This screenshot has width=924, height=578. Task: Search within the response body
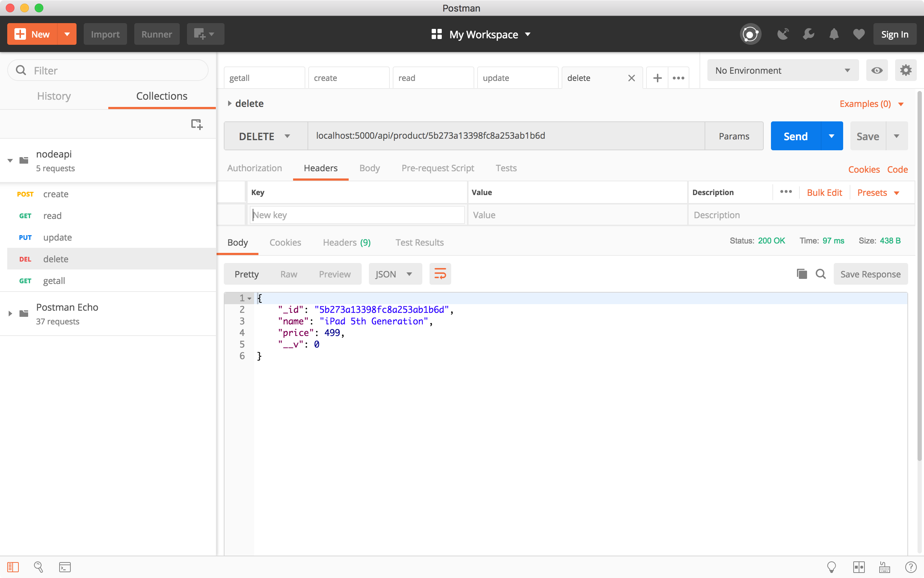820,274
